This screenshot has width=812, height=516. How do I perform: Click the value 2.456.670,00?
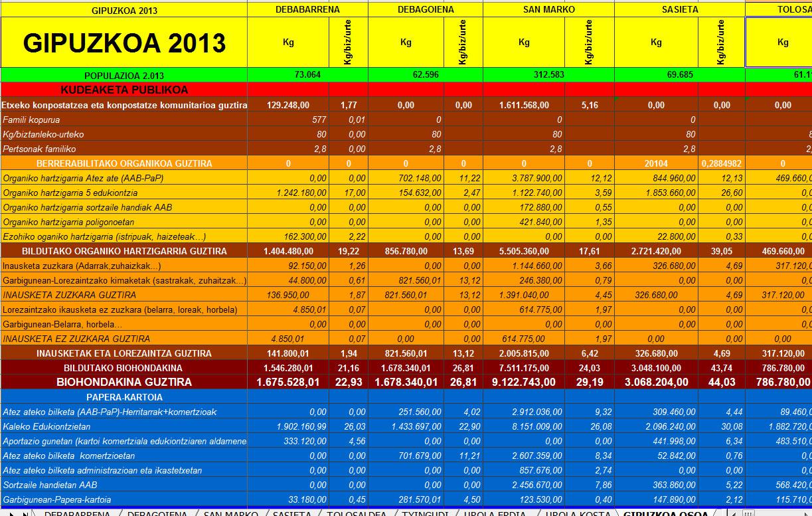(x=524, y=485)
